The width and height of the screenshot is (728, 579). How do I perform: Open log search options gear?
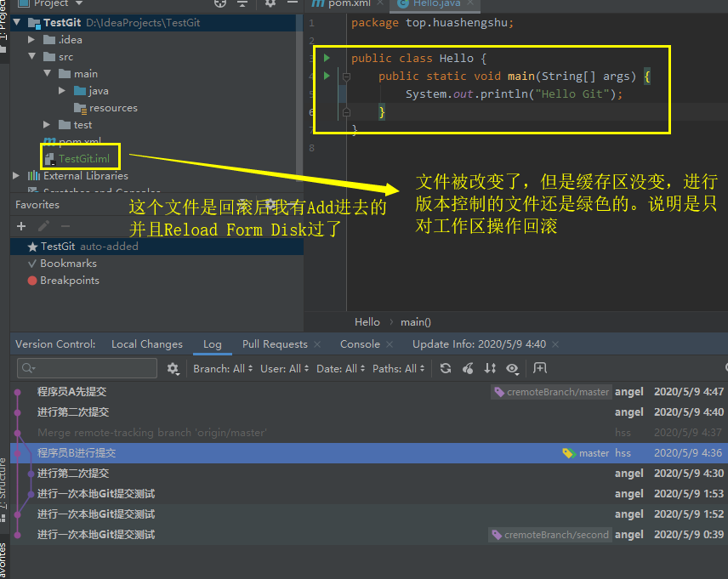click(173, 369)
